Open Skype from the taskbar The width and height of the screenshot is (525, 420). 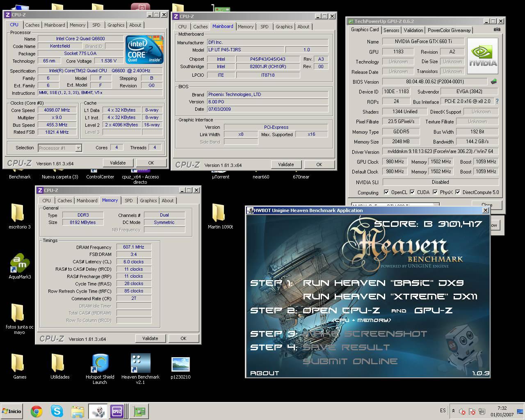click(57, 411)
